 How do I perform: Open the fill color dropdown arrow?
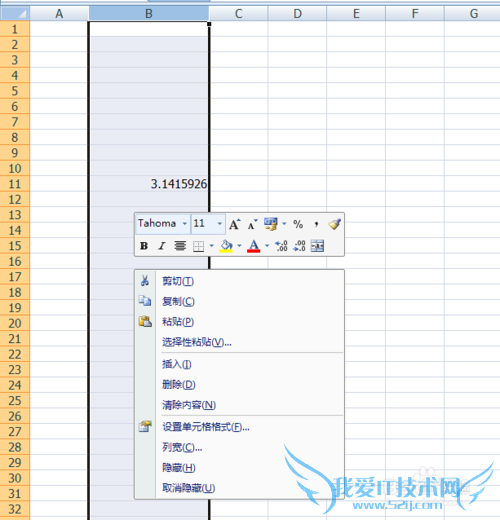tap(239, 246)
